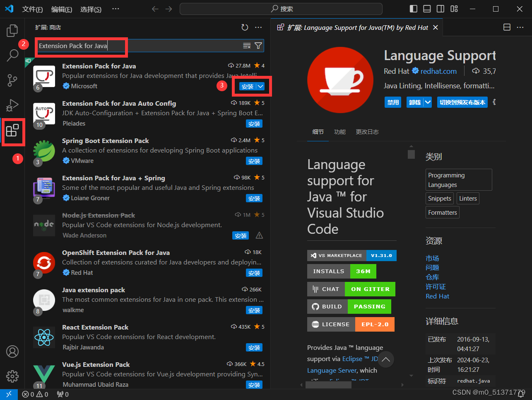The height and width of the screenshot is (400, 532).
Task: Open editor more actions ellipsis
Action: [520, 27]
